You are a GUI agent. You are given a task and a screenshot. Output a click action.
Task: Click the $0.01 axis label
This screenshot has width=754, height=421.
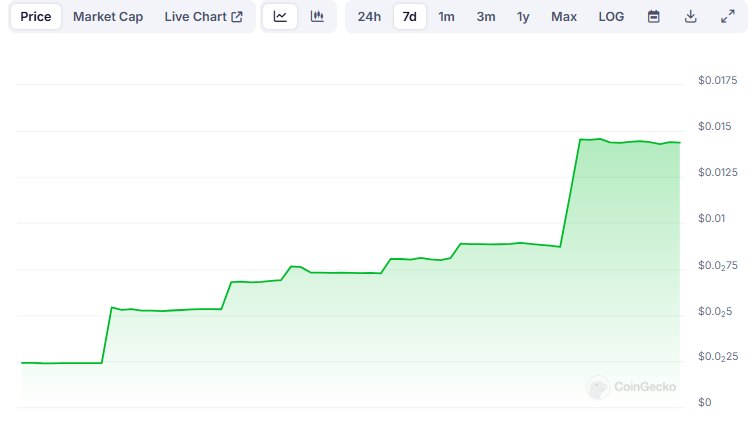pyautogui.click(x=711, y=218)
